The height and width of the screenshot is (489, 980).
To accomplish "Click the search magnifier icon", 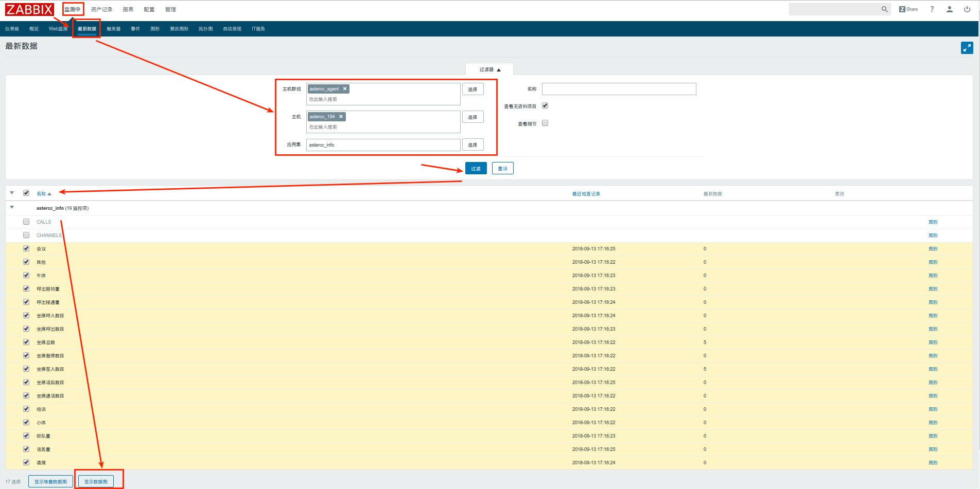I will (884, 9).
